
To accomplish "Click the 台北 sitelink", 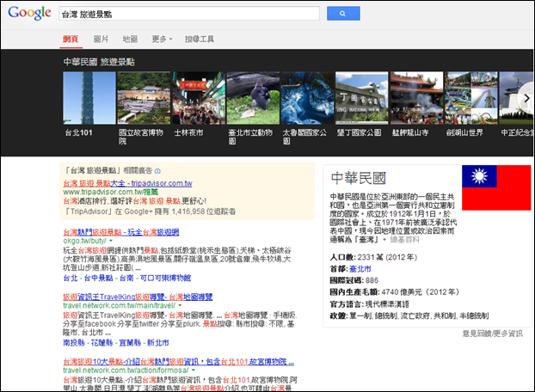I will coord(71,279).
